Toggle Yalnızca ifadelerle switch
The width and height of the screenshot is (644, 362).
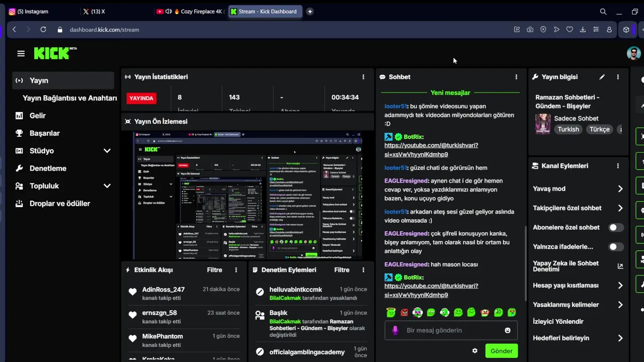click(x=616, y=247)
